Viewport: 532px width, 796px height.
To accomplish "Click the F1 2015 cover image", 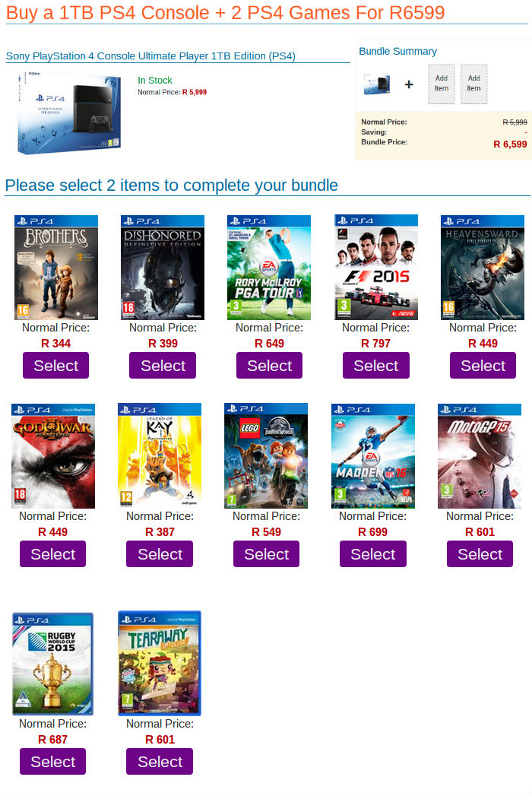I will [376, 268].
